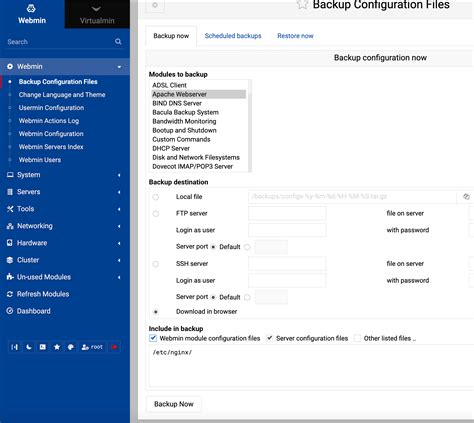The width and height of the screenshot is (474, 423).
Task: Open Change Language and Theme
Action: click(62, 95)
